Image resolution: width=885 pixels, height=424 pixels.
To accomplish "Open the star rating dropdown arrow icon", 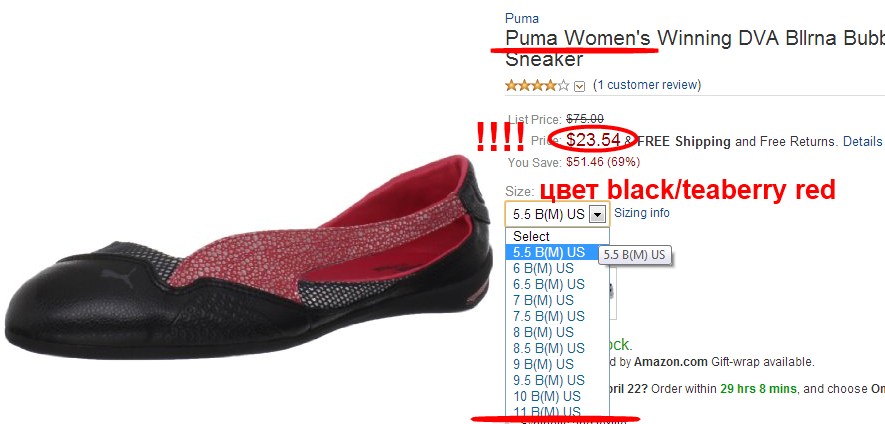I will click(579, 86).
